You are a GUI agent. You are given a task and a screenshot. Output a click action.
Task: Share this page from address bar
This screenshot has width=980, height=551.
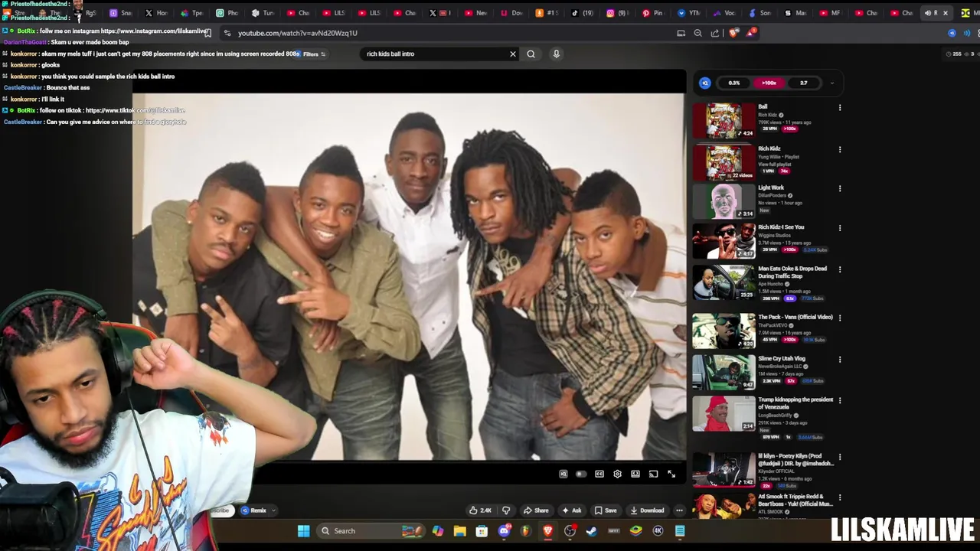pos(715,33)
